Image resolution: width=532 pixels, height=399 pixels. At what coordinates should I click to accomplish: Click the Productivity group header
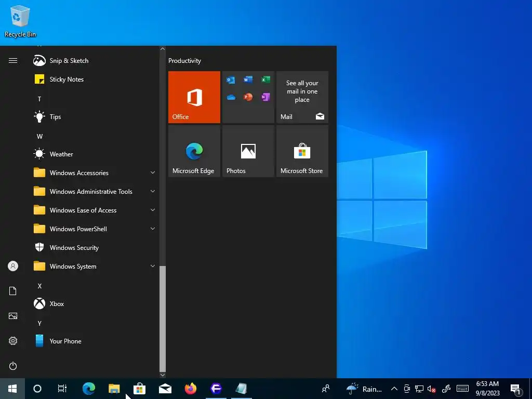pos(184,61)
